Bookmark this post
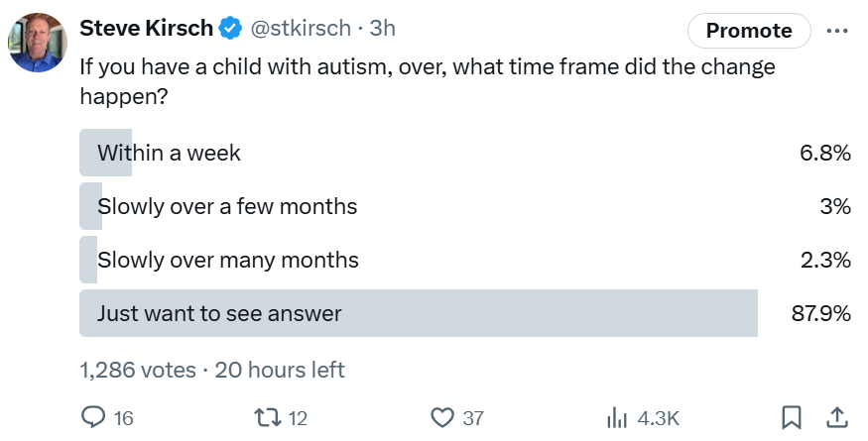868x441 pixels. tap(792, 418)
